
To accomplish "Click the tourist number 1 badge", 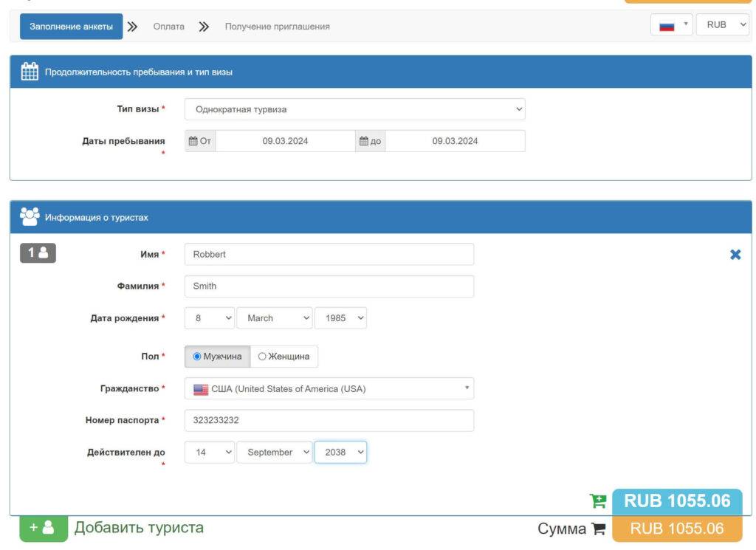I will click(38, 253).
